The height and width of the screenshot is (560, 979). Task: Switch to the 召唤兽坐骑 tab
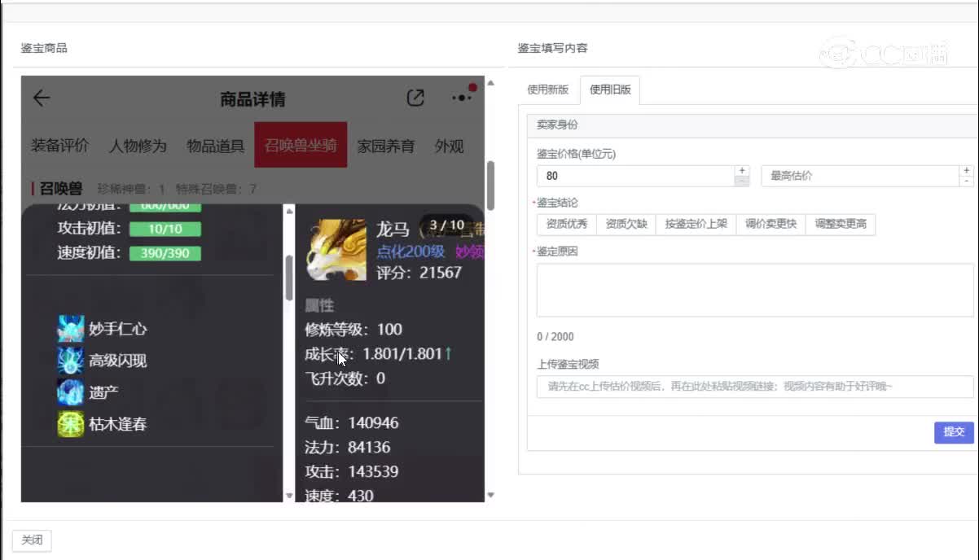[301, 146]
